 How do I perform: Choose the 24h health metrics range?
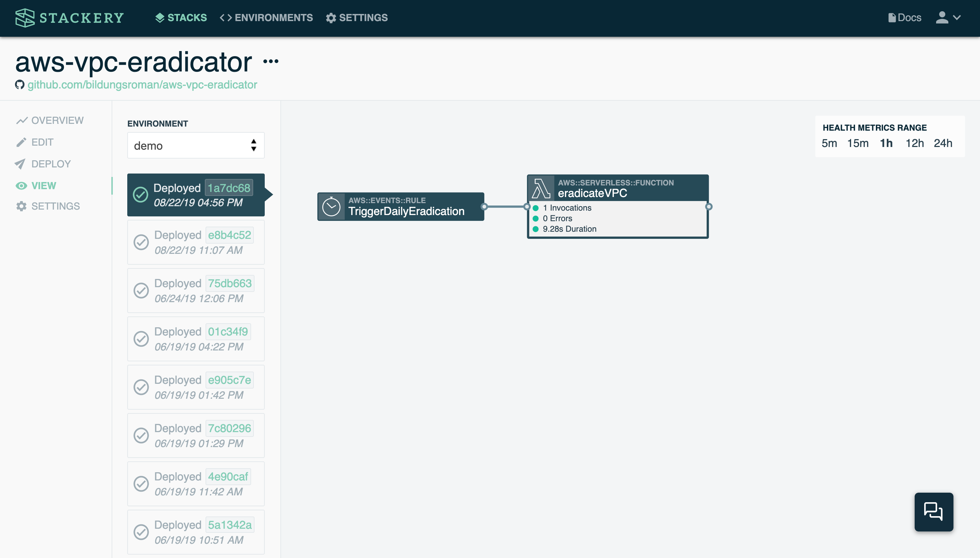(943, 143)
